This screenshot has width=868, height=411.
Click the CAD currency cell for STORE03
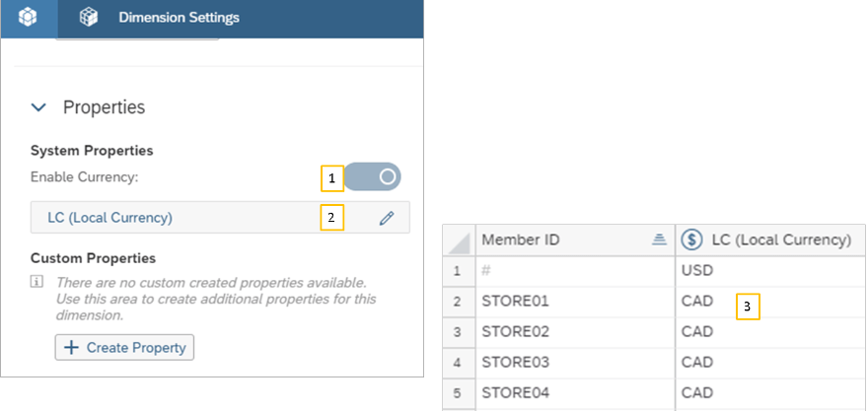pyautogui.click(x=697, y=363)
